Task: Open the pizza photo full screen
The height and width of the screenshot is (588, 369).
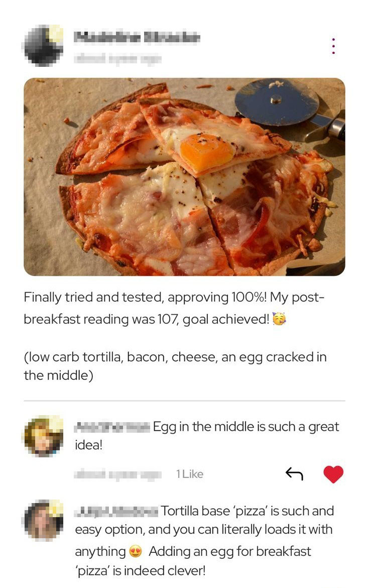Action: point(184,176)
